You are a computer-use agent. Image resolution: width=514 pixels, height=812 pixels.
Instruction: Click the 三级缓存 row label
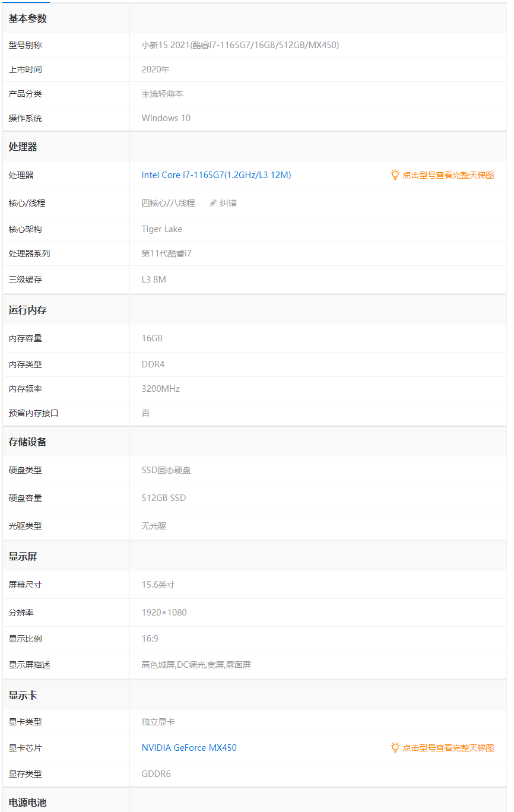pyautogui.click(x=25, y=279)
